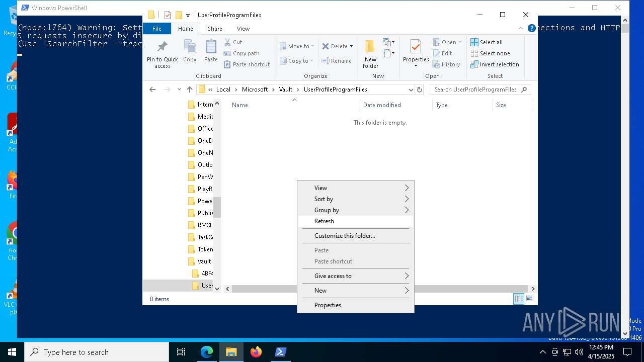
Task: Click the Open ribbon button
Action: coord(447,42)
